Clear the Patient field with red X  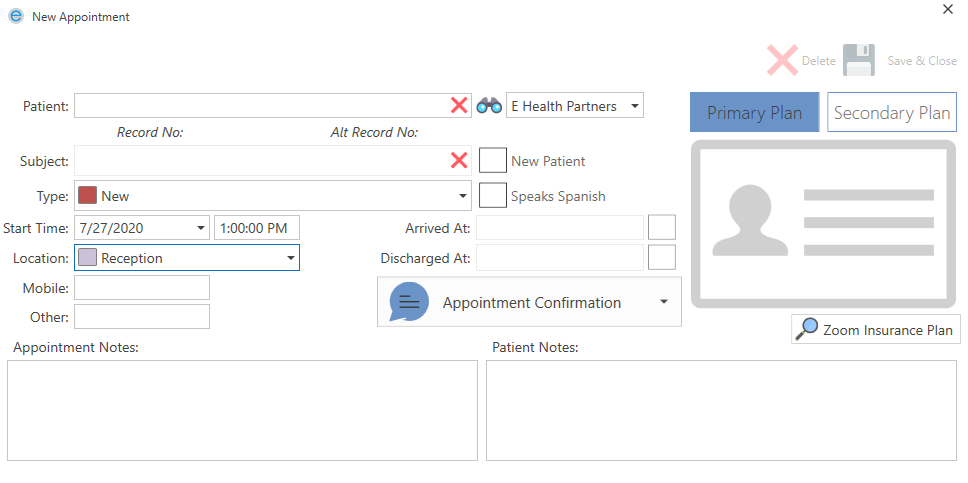[x=459, y=106]
